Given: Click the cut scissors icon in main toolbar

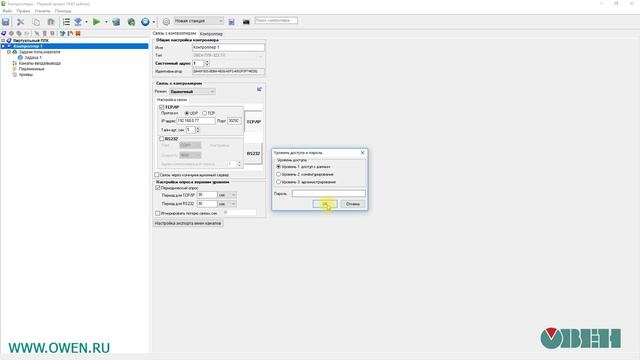Looking at the screenshot, I should [20, 22].
